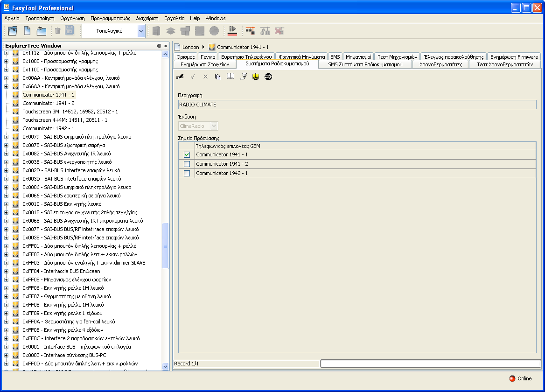
Task: Click the network devices tree icon
Action: pos(250,31)
